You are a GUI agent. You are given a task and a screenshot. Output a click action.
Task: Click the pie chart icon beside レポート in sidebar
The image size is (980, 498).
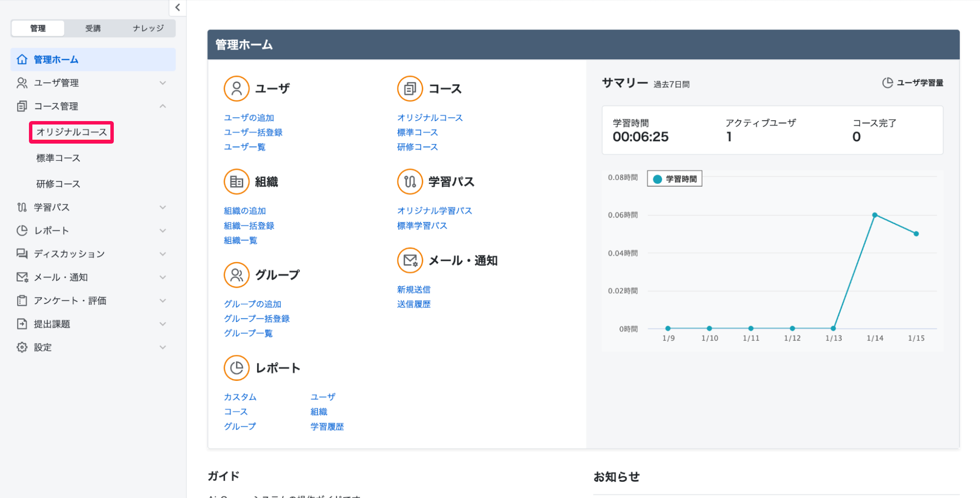(x=22, y=230)
